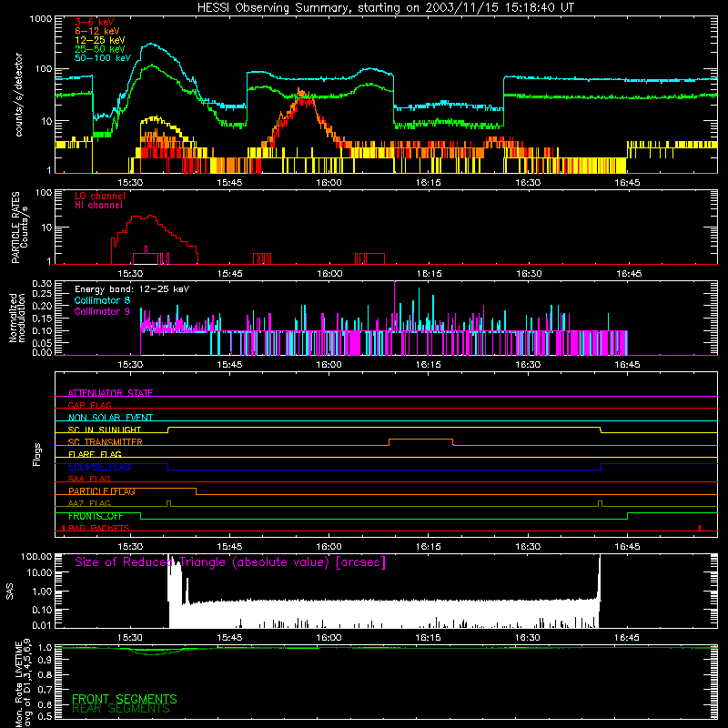Click '0.9' on the livetime axis
The height and width of the screenshot is (728, 728).
tap(45, 659)
